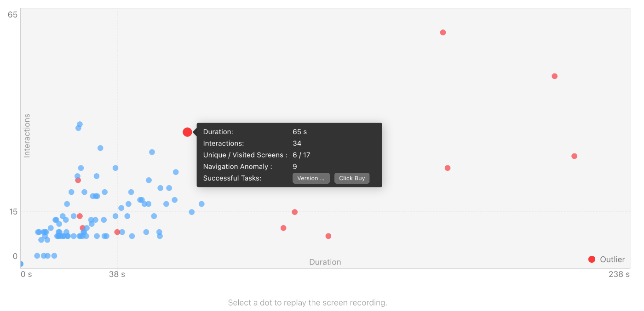The height and width of the screenshot is (311, 644).
Task: Select the red outlier dot below the topmost outlier
Action: pyautogui.click(x=448, y=168)
